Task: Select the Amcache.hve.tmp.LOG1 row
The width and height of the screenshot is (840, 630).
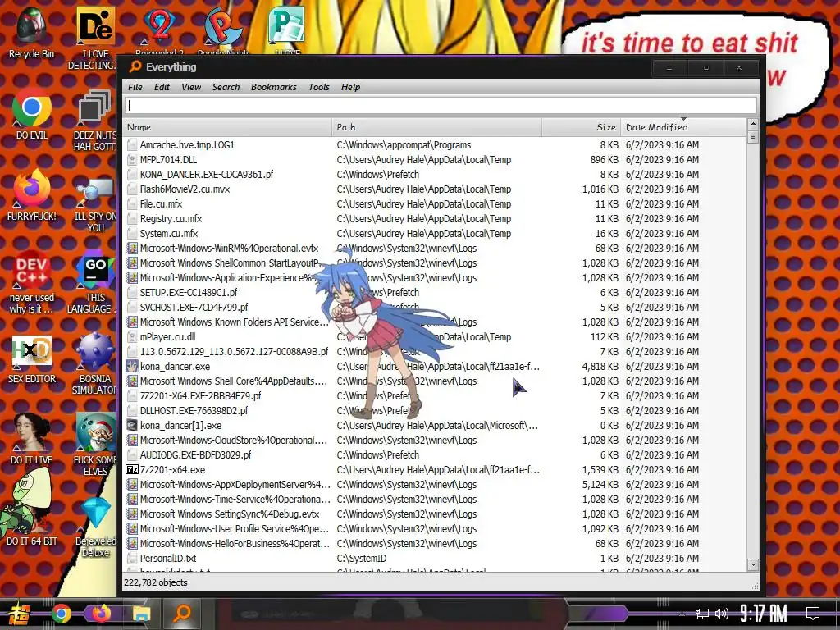Action: 435,145
